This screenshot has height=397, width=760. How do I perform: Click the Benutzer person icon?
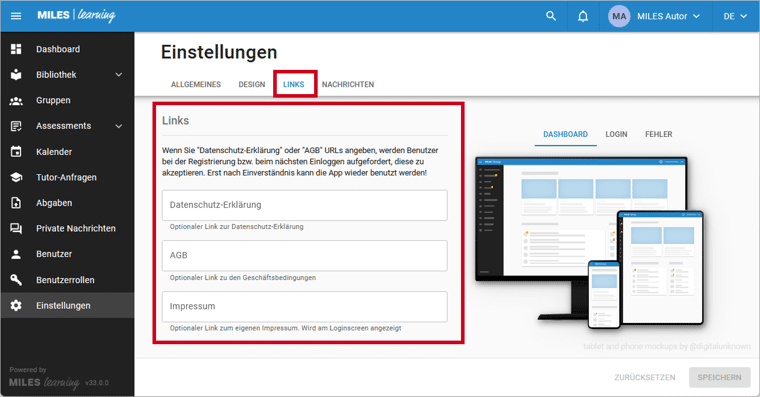point(16,254)
